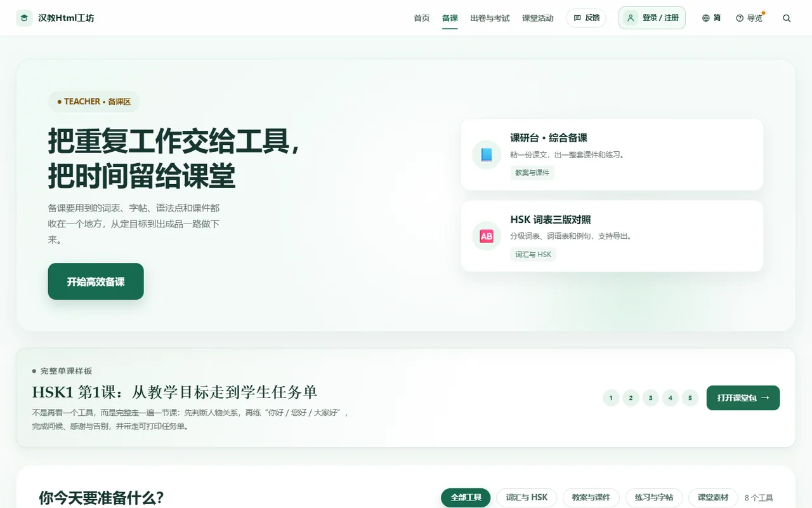Screen dimensions: 812x508
Task: Go to 首页 in the navigation
Action: click(422, 18)
